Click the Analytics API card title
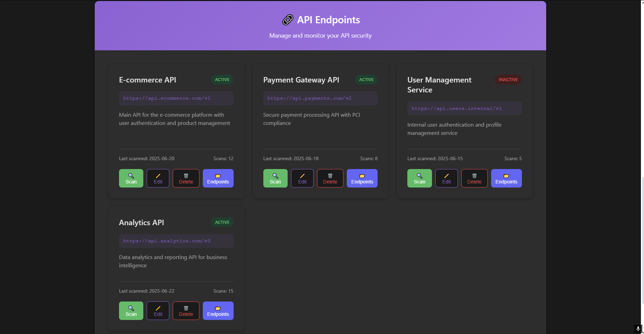 tap(141, 222)
